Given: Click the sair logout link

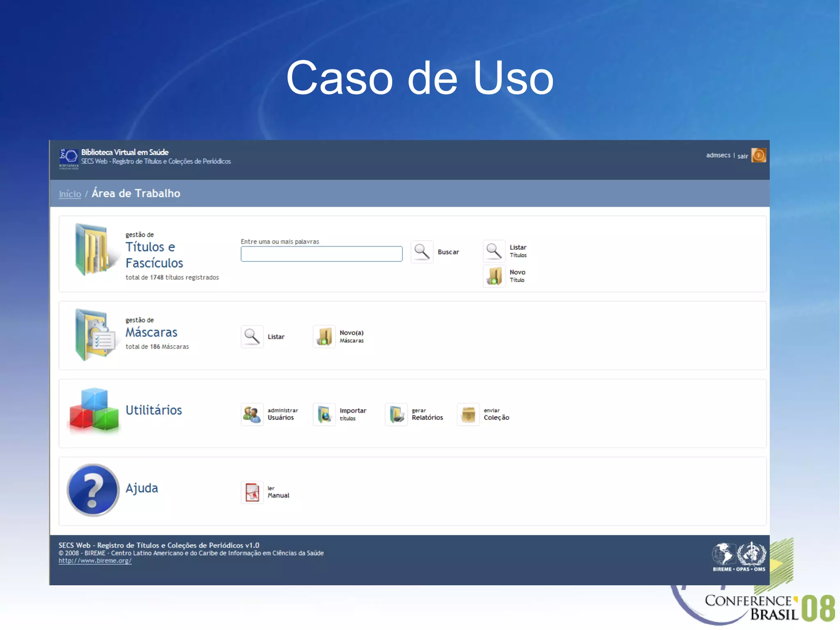Looking at the screenshot, I should [x=742, y=156].
